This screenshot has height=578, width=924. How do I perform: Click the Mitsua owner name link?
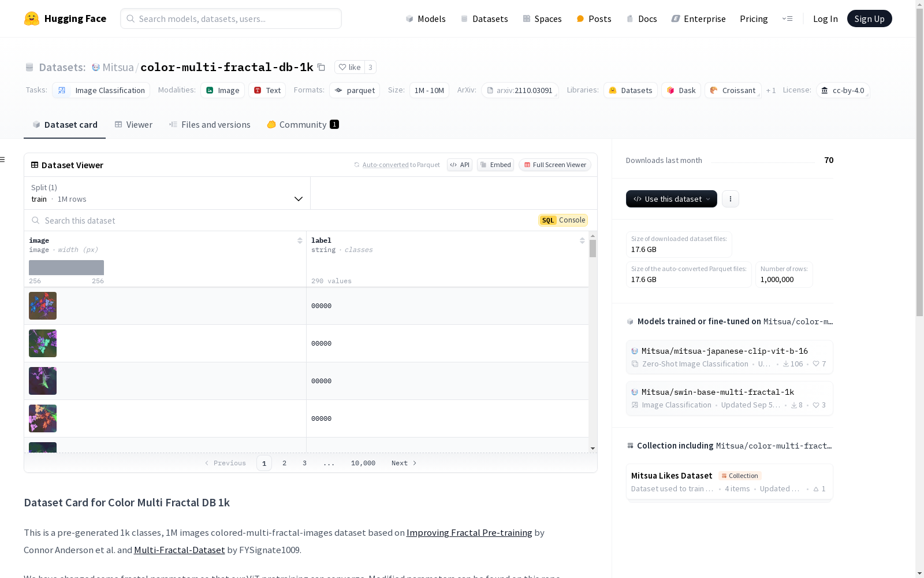pyautogui.click(x=118, y=67)
